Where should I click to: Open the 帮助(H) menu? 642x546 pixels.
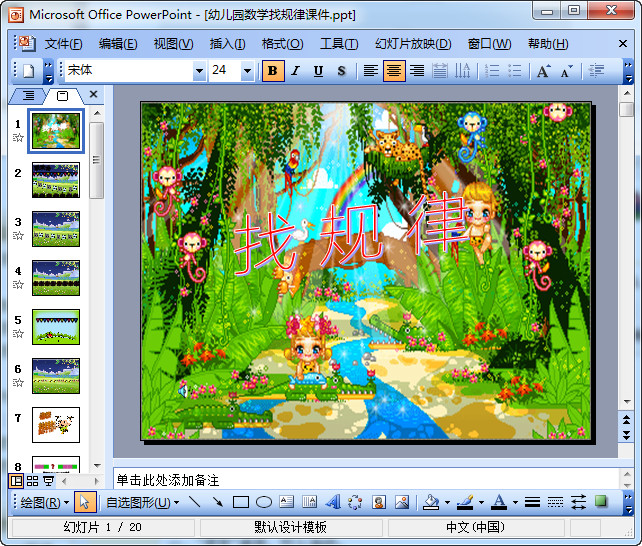coord(548,43)
